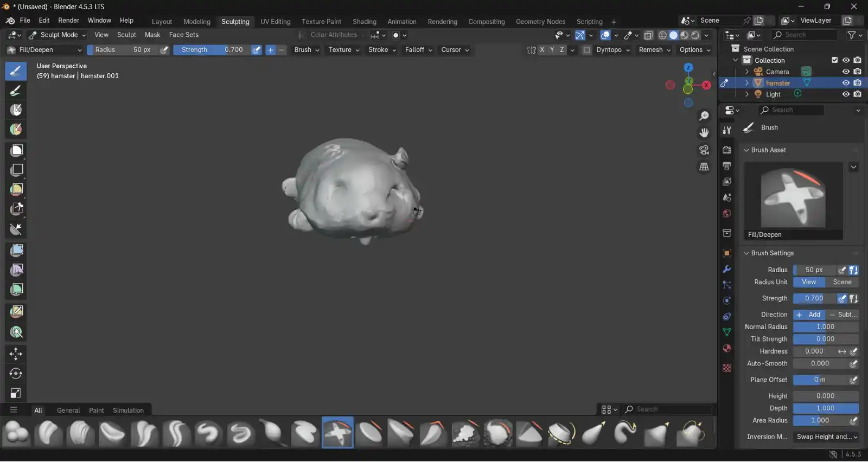Open the Sculpt Mode dropdown
The height and width of the screenshot is (462, 868).
point(57,35)
